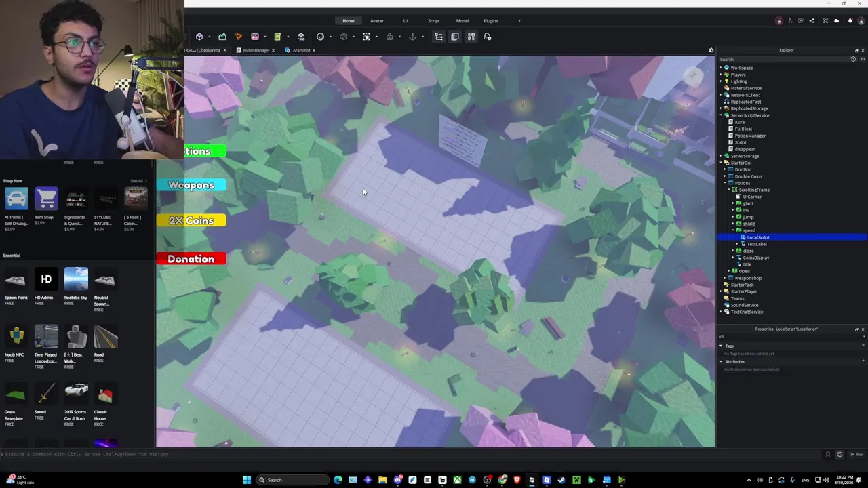Select CoinsDisplay in Explorer
This screenshot has width=868, height=488.
(x=756, y=258)
